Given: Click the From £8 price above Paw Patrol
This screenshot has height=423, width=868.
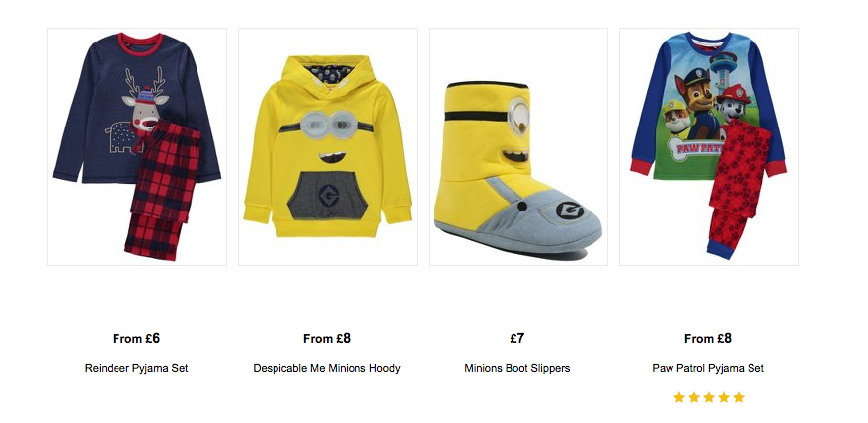Looking at the screenshot, I should [708, 338].
